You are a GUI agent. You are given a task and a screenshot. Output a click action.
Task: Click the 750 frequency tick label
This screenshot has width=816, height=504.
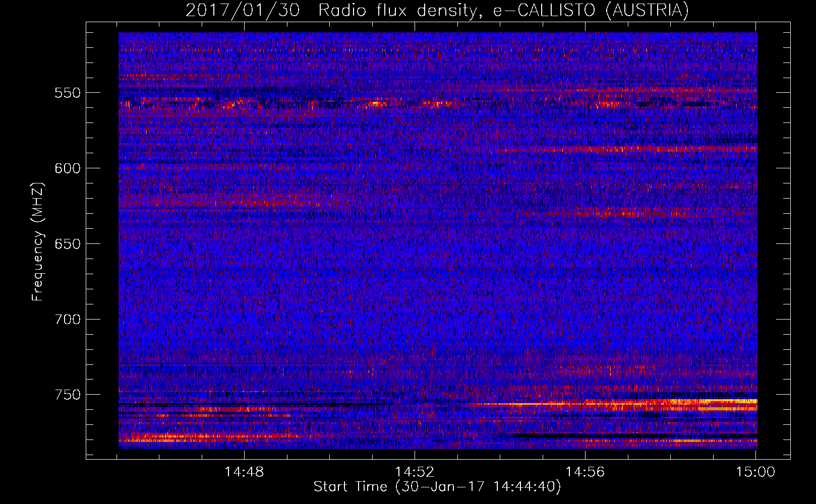tap(68, 395)
